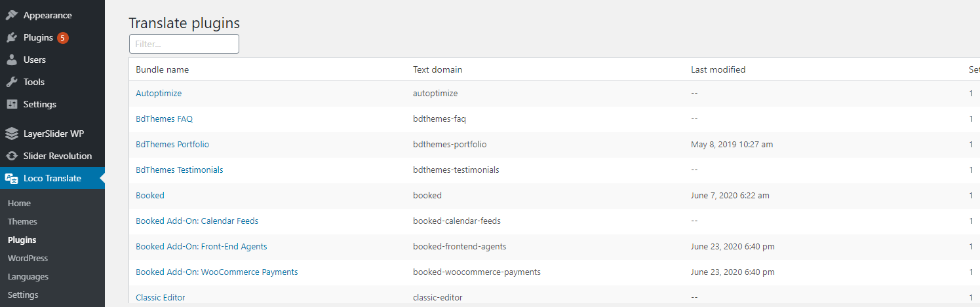This screenshot has height=307, width=980.
Task: Click the Users person icon
Action: [x=12, y=60]
